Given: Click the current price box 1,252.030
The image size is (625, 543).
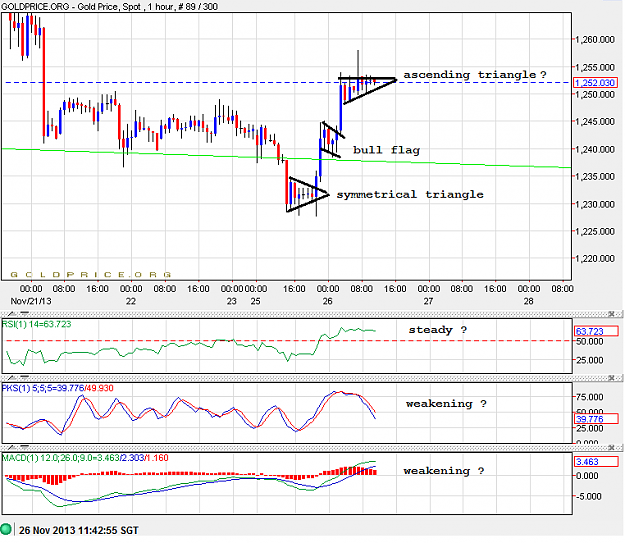Looking at the screenshot, I should click(595, 83).
